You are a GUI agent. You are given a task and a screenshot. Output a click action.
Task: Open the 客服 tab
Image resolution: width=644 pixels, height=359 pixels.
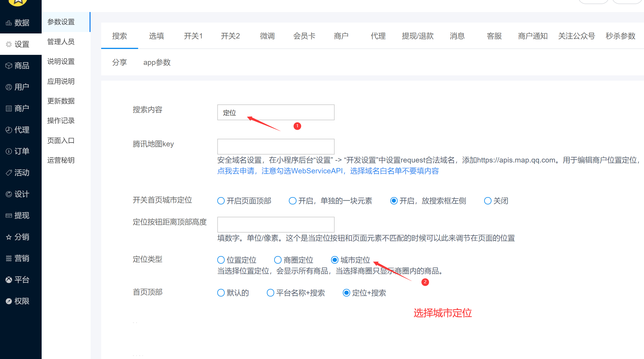pyautogui.click(x=494, y=36)
